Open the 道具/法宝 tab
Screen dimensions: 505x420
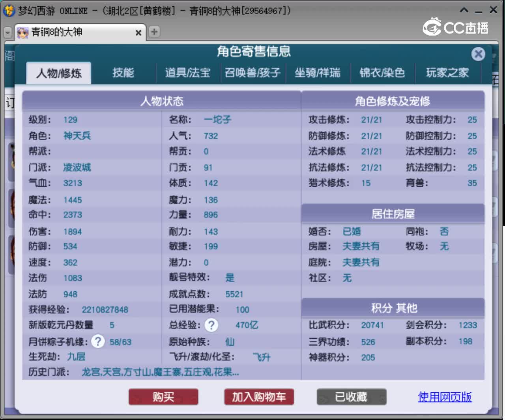tap(188, 73)
